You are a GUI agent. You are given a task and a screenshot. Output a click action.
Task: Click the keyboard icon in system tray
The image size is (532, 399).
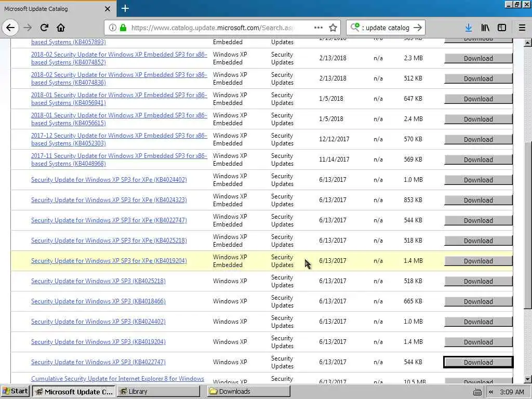tap(477, 392)
